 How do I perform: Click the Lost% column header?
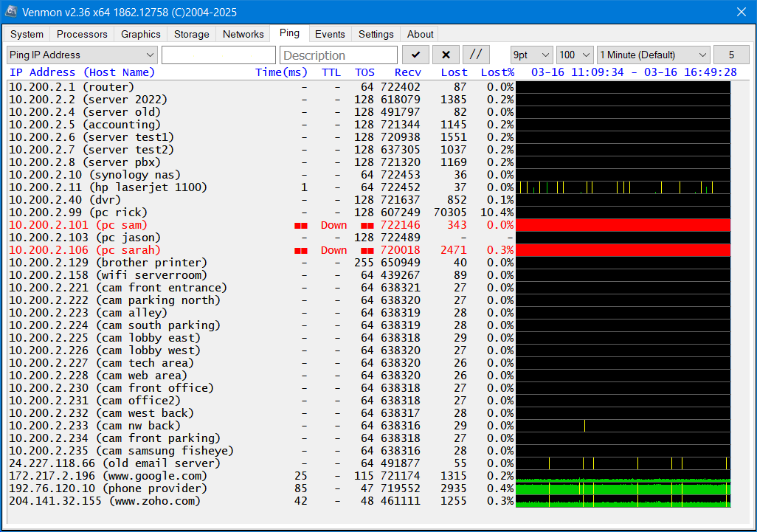[x=498, y=72]
